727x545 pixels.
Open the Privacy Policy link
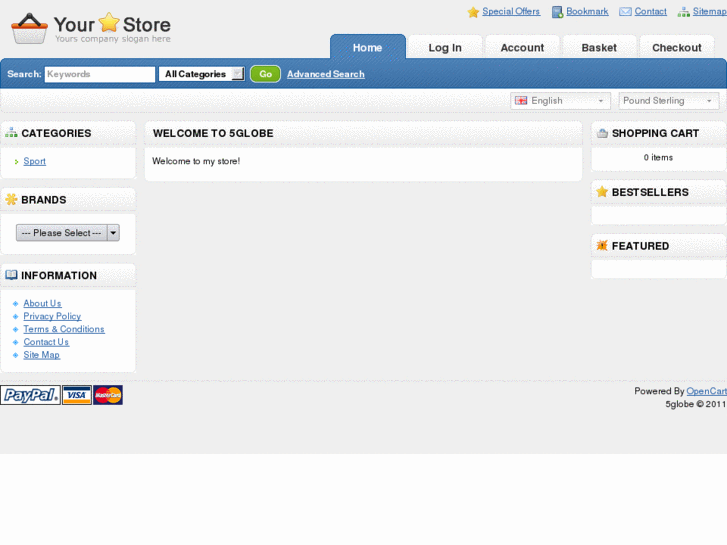click(52, 316)
